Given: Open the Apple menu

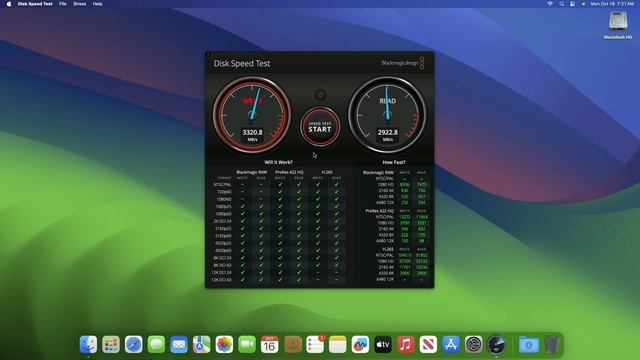Looking at the screenshot, I should tap(9, 4).
